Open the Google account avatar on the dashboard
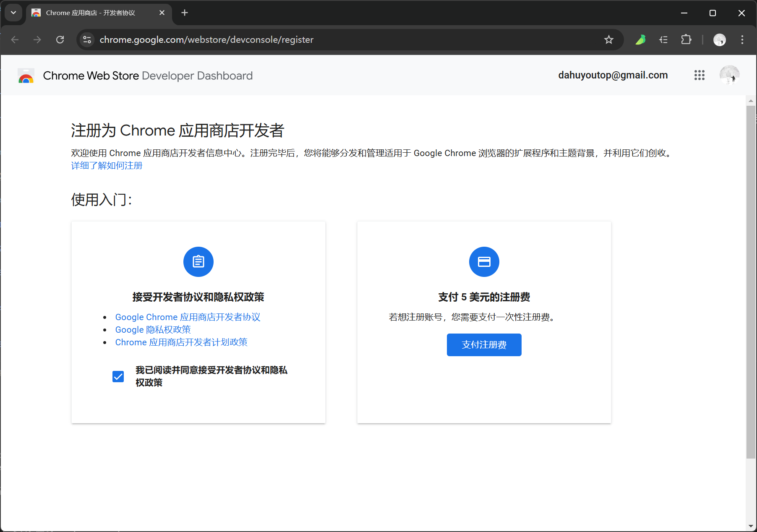 point(729,75)
